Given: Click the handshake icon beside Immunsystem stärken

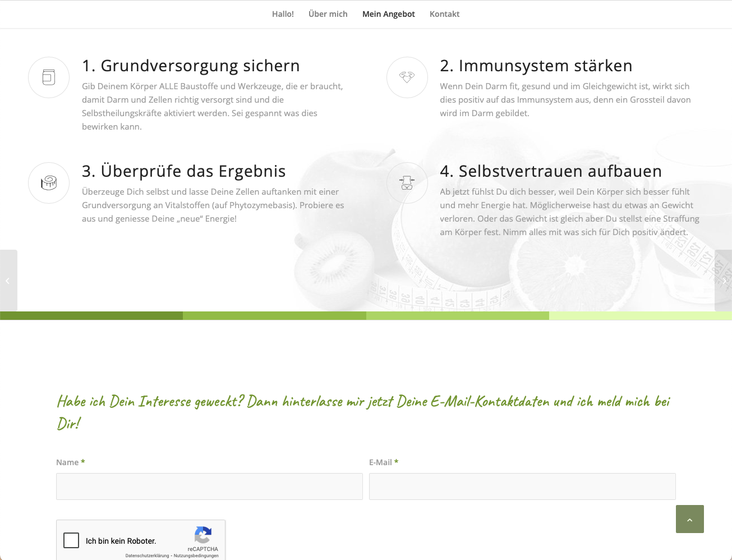Looking at the screenshot, I should tap(407, 77).
